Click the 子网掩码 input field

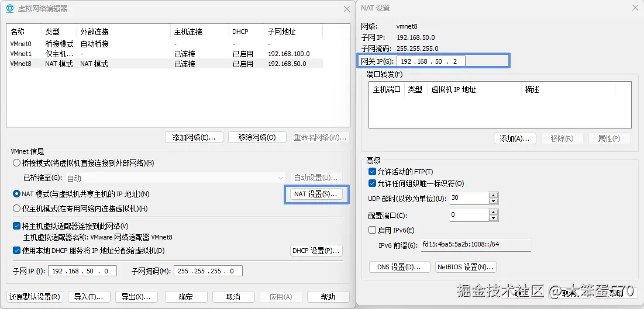[208, 271]
